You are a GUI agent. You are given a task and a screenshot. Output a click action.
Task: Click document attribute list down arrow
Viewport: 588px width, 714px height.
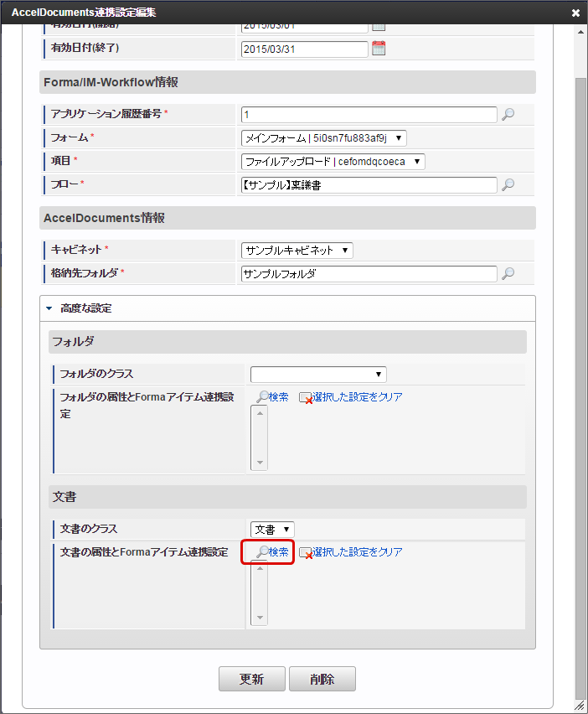260,618
